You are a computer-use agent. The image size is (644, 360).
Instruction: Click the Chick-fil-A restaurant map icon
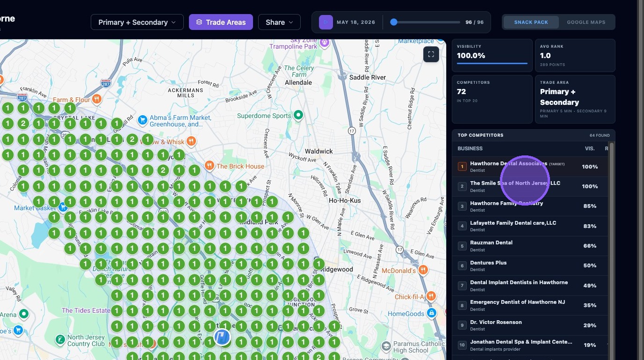pyautogui.click(x=431, y=296)
